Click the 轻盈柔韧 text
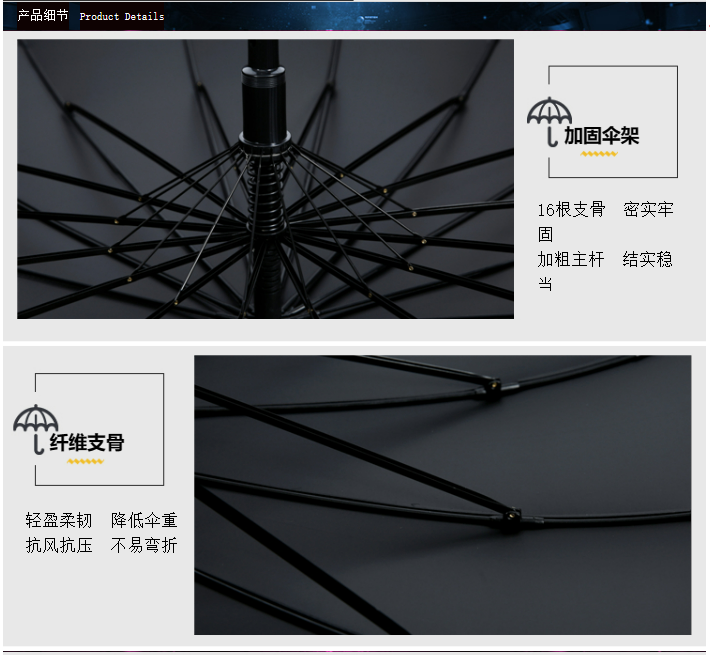The width and height of the screenshot is (710, 655). pyautogui.click(x=59, y=520)
